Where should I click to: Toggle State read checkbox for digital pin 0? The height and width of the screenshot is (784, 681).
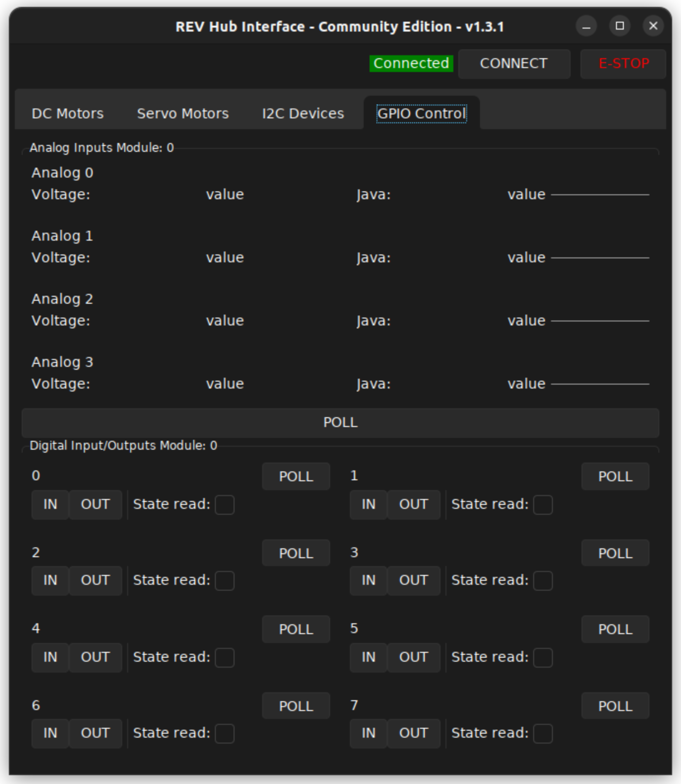[225, 505]
